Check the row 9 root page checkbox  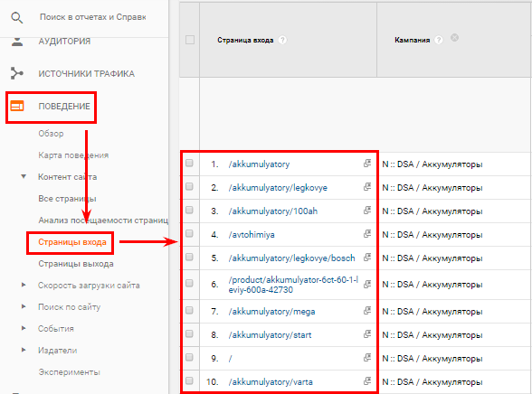pyautogui.click(x=189, y=358)
